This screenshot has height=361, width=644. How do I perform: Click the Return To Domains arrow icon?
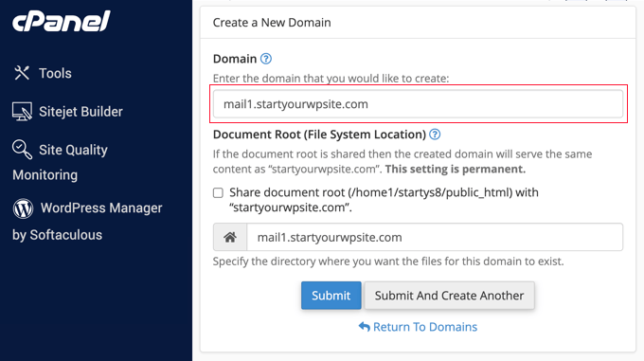click(x=365, y=327)
